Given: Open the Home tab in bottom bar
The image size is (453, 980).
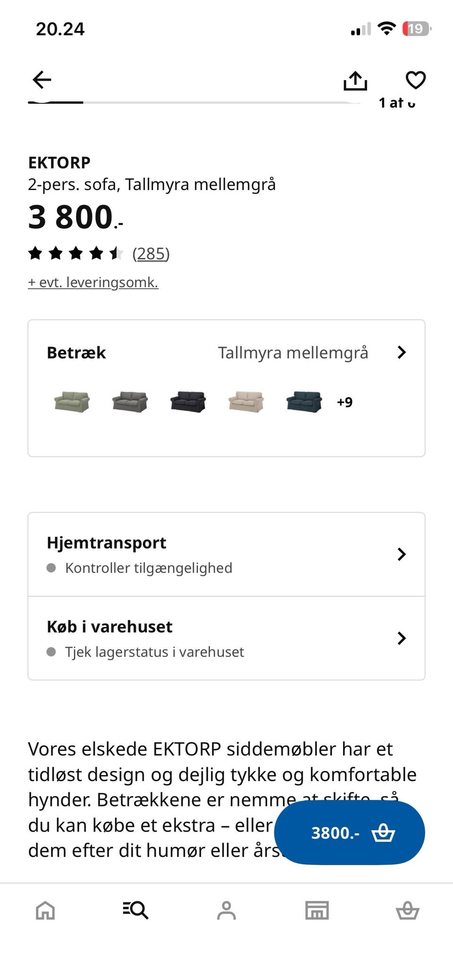Looking at the screenshot, I should pyautogui.click(x=45, y=910).
